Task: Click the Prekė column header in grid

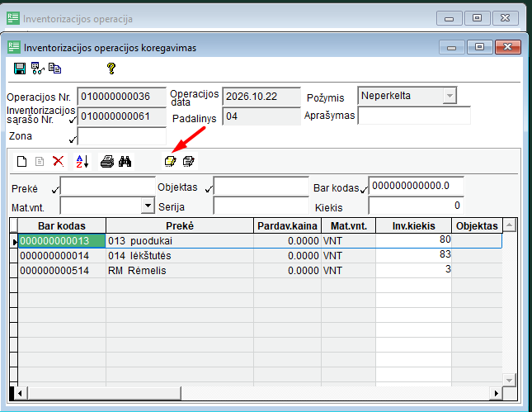Action: (x=180, y=226)
